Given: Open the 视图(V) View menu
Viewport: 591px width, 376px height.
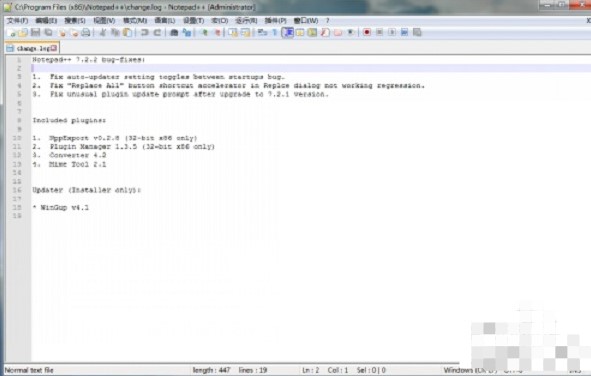Looking at the screenshot, I should click(104, 20).
